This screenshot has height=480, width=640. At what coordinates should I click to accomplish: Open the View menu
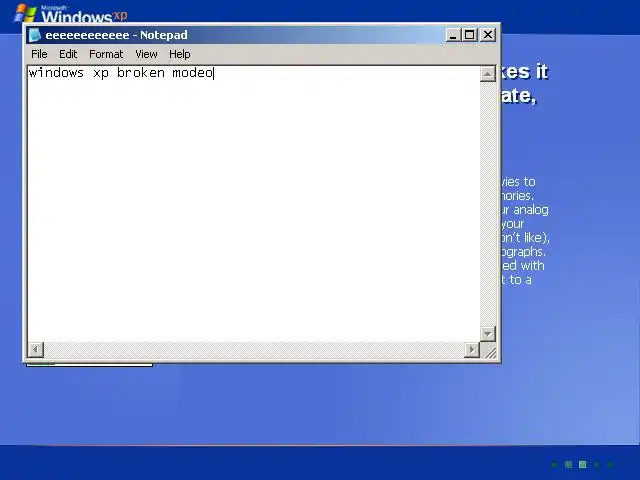pyautogui.click(x=146, y=54)
